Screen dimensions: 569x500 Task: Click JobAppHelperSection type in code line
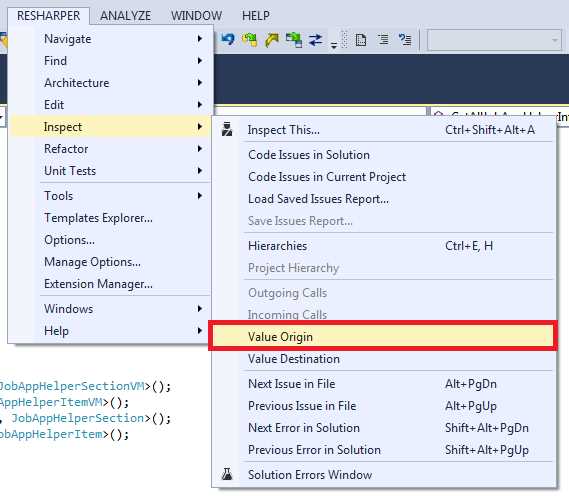[78, 418]
